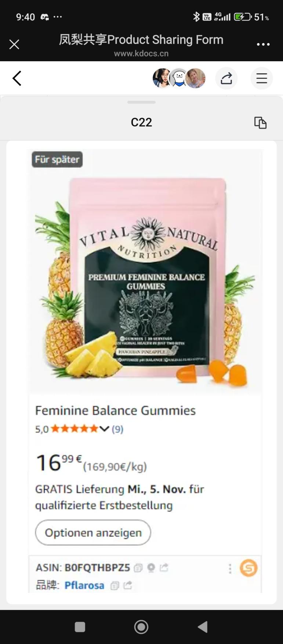Open the (9) reviews link

(x=117, y=429)
